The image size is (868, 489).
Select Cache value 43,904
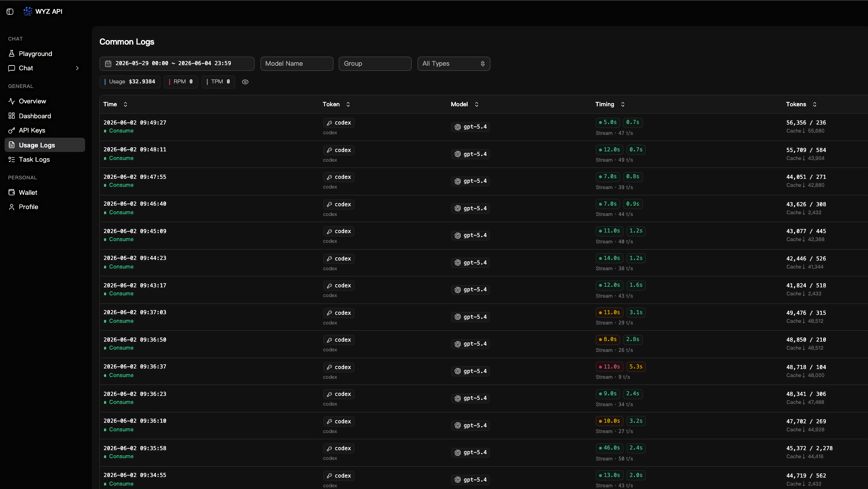click(x=816, y=158)
